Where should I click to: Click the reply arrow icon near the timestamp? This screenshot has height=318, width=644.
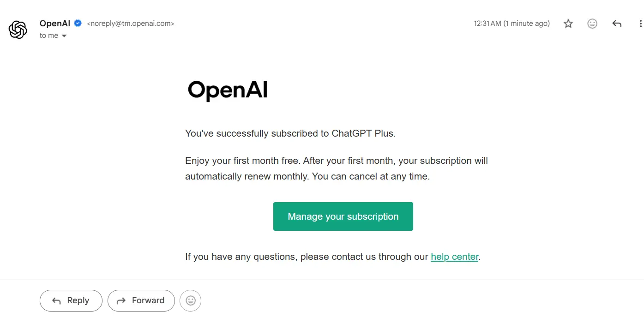[x=617, y=24]
